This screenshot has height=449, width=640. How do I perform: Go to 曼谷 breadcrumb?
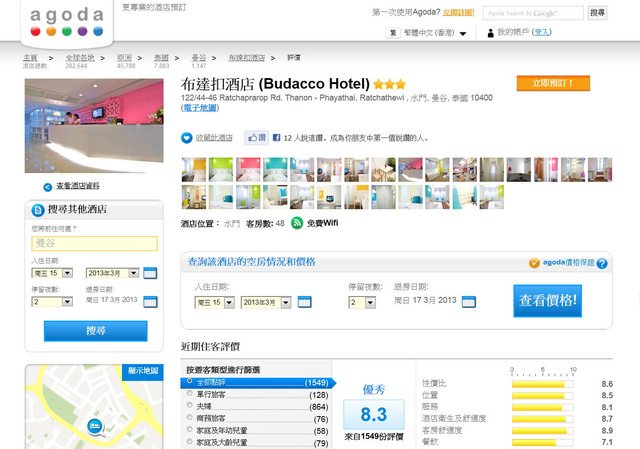[199, 58]
